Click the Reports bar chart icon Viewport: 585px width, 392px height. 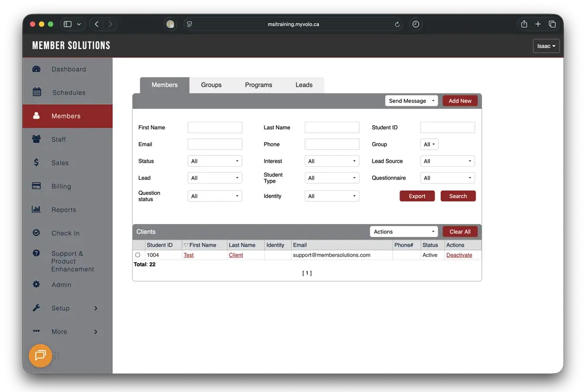click(36, 209)
